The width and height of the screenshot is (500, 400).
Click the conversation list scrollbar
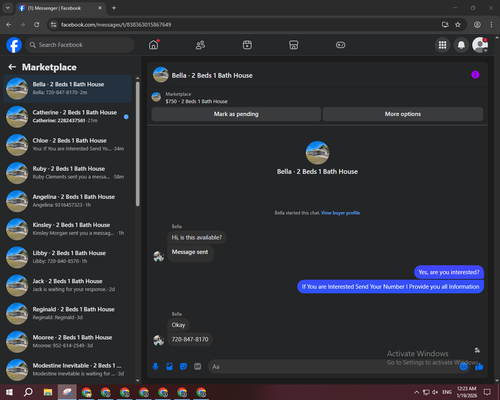tap(138, 143)
